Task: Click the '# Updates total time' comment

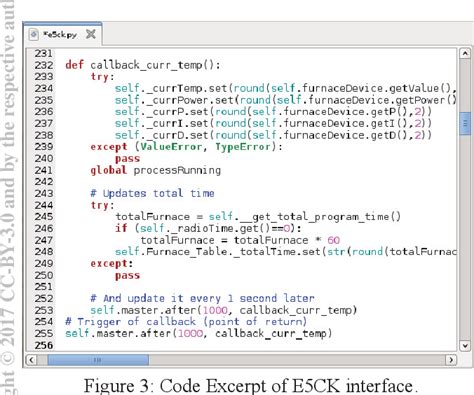Action: [x=152, y=193]
